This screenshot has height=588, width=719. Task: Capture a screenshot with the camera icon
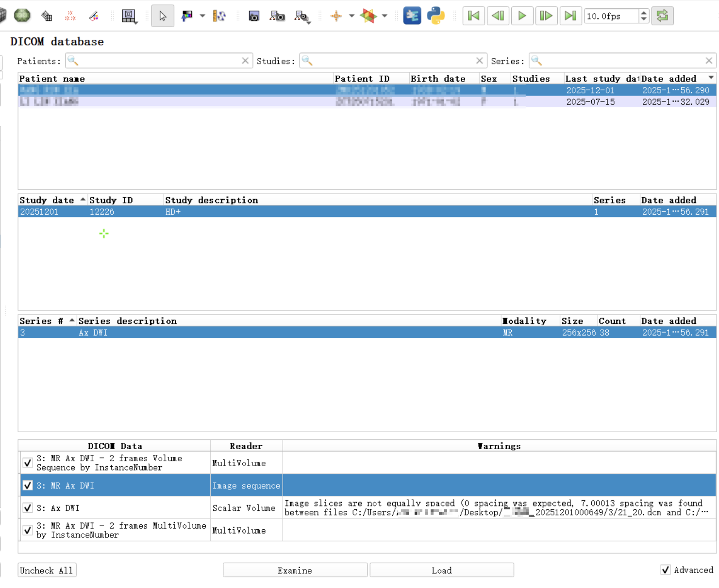(x=253, y=16)
